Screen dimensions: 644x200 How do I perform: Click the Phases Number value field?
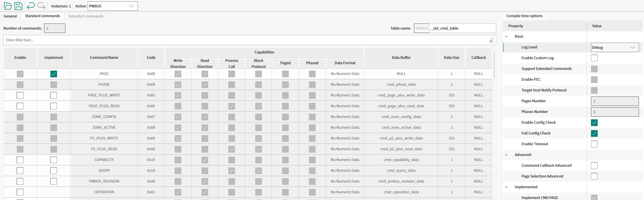point(615,112)
